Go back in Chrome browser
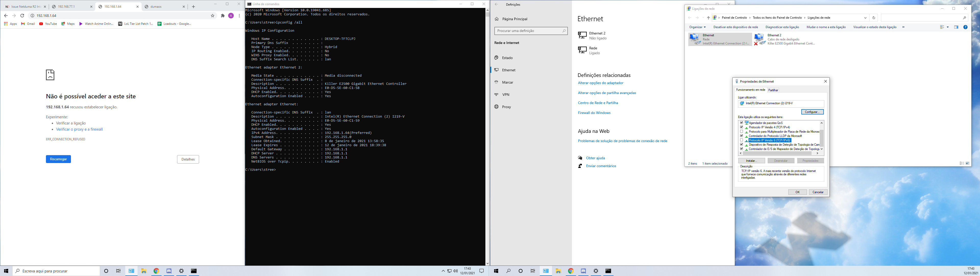Screen dimensions: 980x276 coord(5,16)
